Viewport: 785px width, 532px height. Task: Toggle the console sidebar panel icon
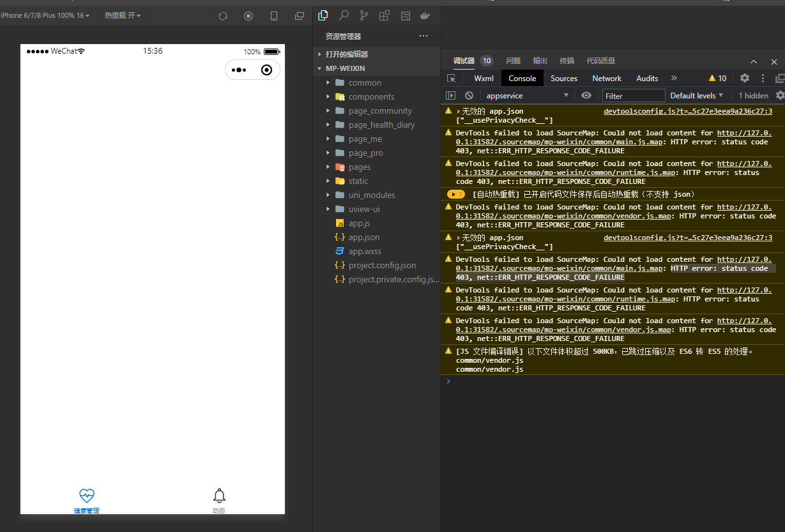point(450,95)
